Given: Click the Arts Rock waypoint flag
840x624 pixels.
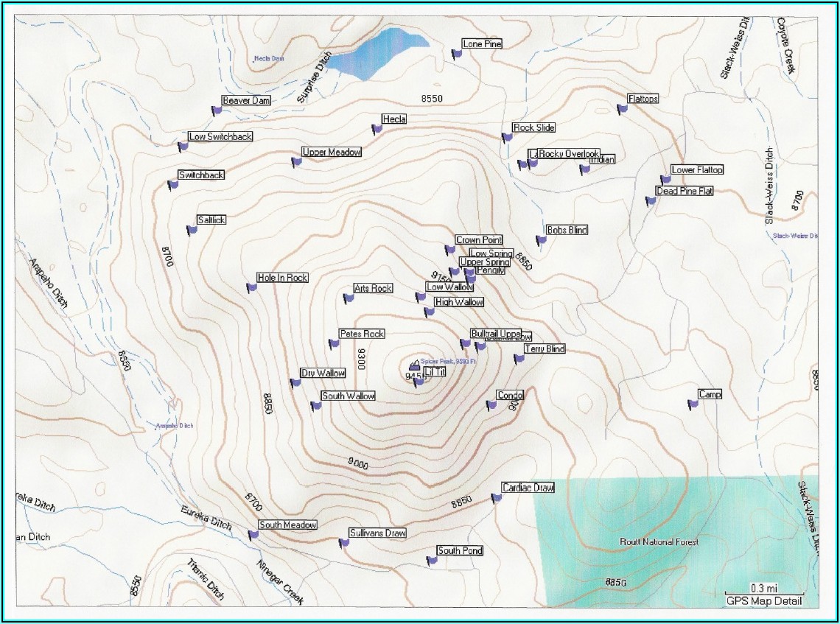Looking at the screenshot, I should click(349, 298).
